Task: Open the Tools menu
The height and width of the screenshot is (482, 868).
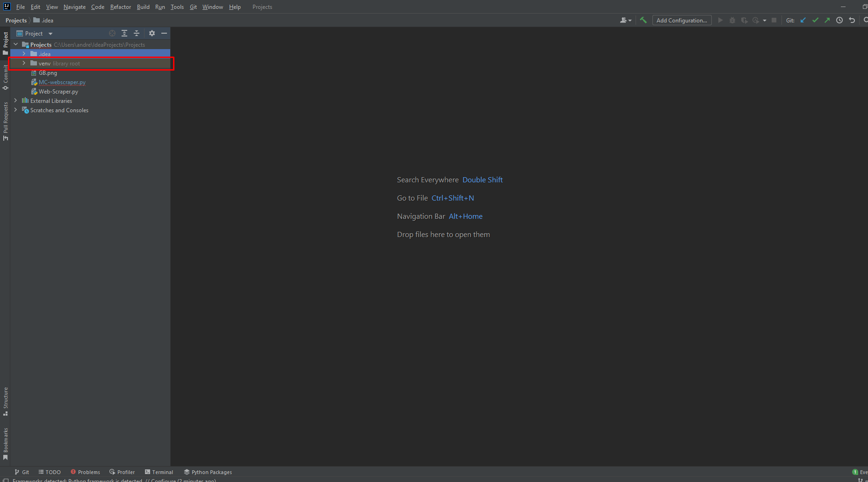Action: point(177,7)
